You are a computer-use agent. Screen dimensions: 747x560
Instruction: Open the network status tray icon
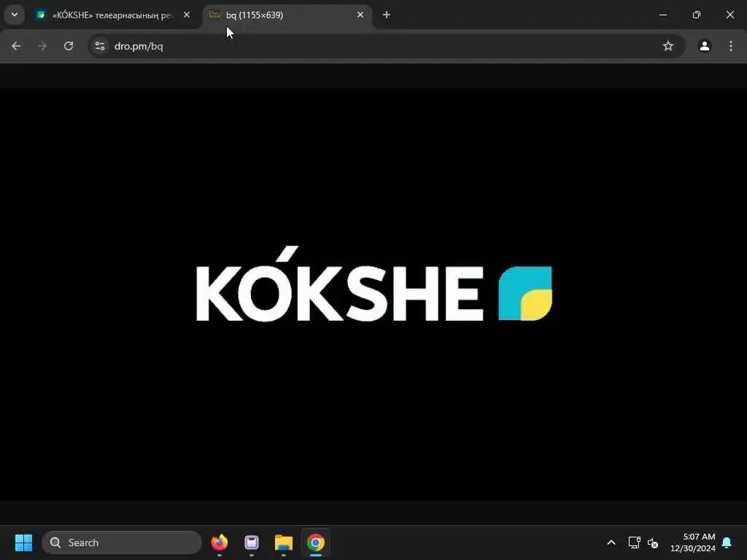[634, 542]
